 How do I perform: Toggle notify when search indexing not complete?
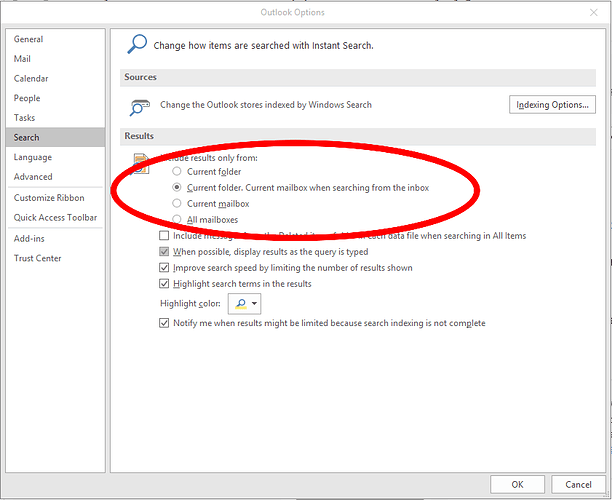coord(164,323)
